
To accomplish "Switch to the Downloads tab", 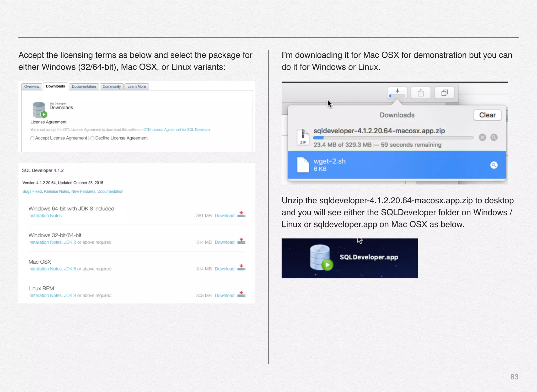I will point(55,86).
